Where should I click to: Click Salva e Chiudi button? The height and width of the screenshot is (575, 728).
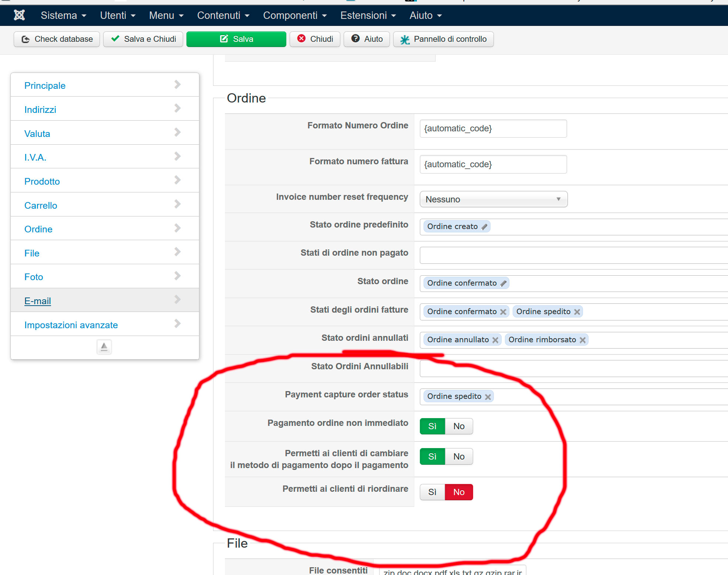(143, 39)
